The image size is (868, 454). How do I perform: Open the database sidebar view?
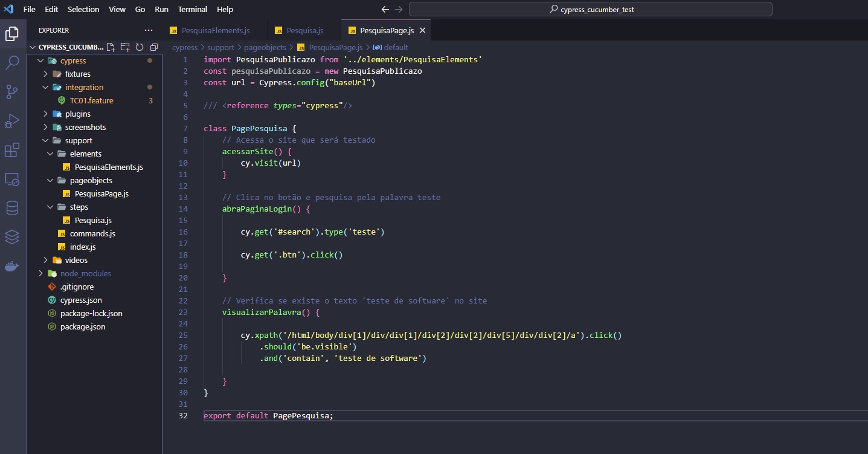[13, 208]
